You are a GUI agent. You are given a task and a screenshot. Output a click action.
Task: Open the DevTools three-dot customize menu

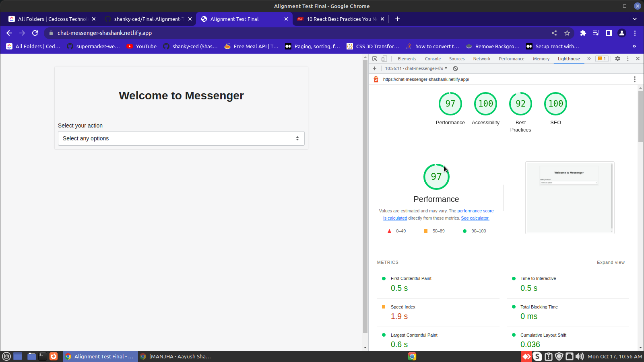tap(628, 58)
